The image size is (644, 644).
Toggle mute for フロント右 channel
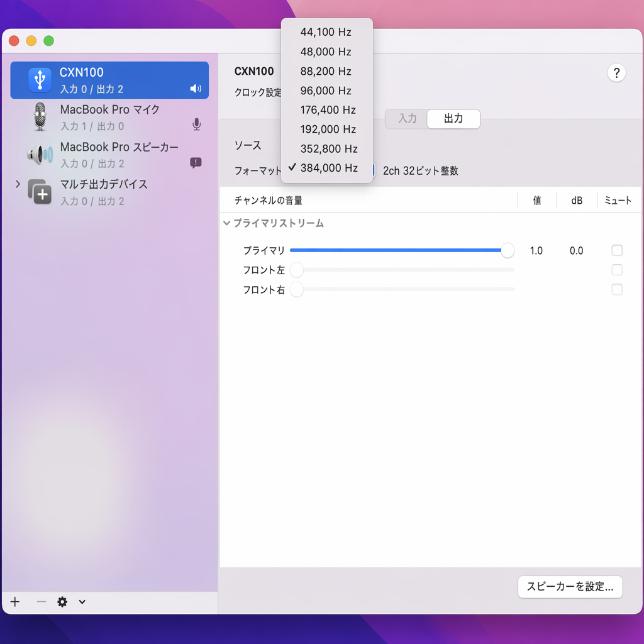coord(617,289)
